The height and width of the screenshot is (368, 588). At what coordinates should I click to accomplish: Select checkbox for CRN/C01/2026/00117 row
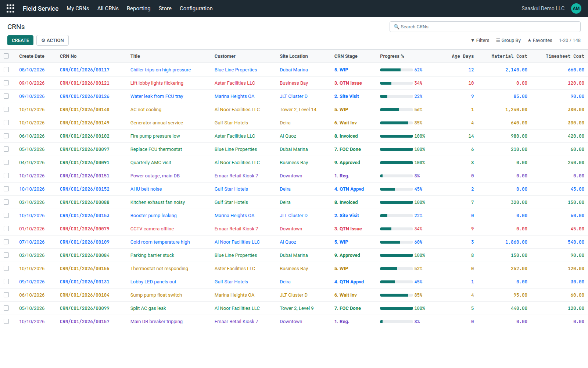[6, 70]
